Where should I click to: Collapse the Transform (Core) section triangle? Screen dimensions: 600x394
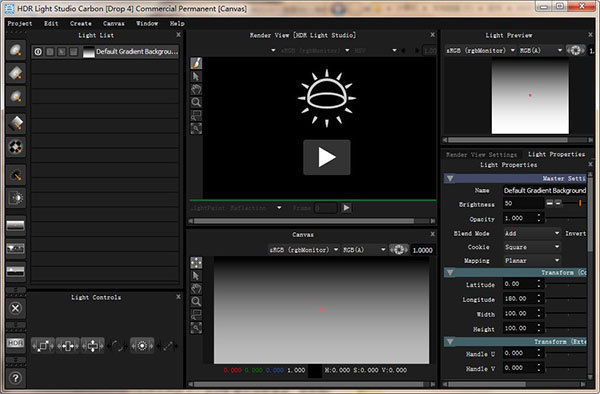[x=450, y=272]
